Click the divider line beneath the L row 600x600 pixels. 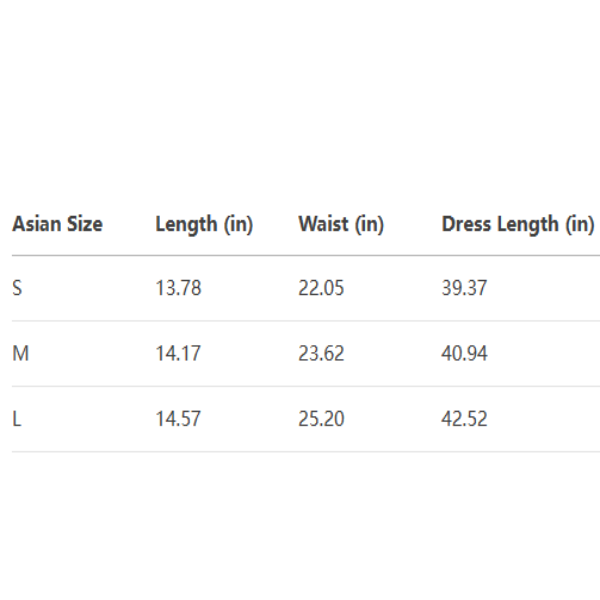point(300,451)
